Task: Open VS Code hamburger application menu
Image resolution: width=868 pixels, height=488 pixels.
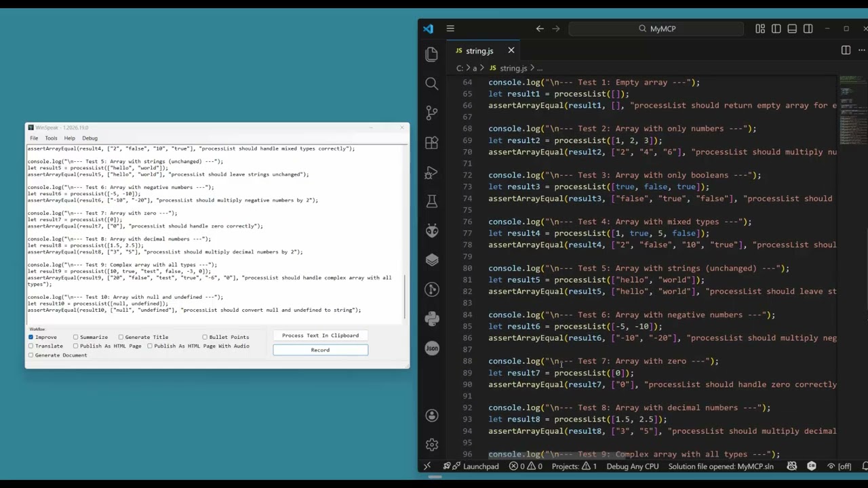Action: [450, 28]
